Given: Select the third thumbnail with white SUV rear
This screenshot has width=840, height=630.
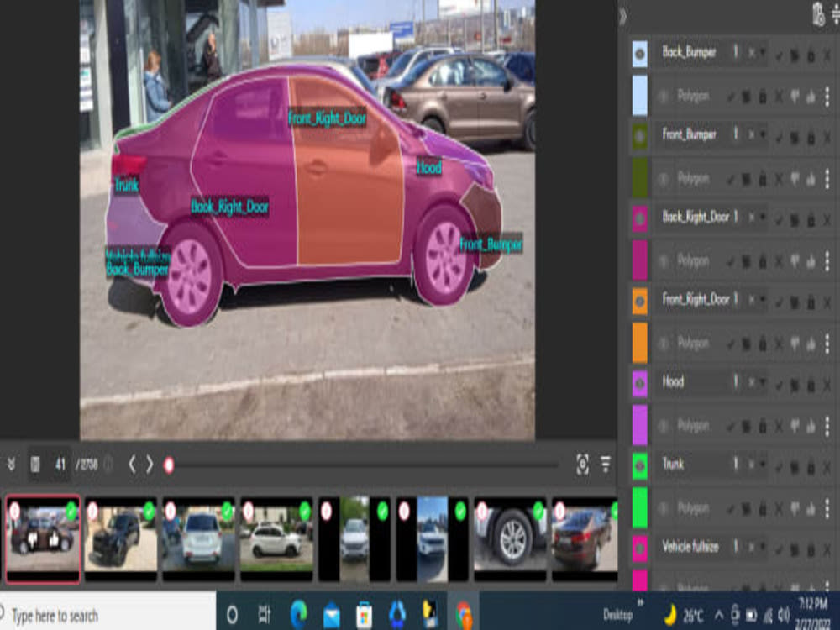Looking at the screenshot, I should pyautogui.click(x=198, y=538).
